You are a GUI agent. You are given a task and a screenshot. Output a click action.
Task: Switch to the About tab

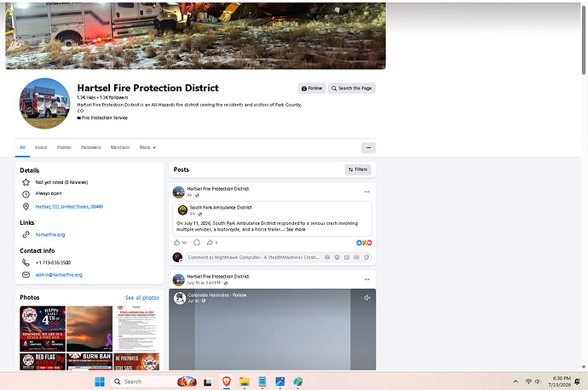coord(41,147)
